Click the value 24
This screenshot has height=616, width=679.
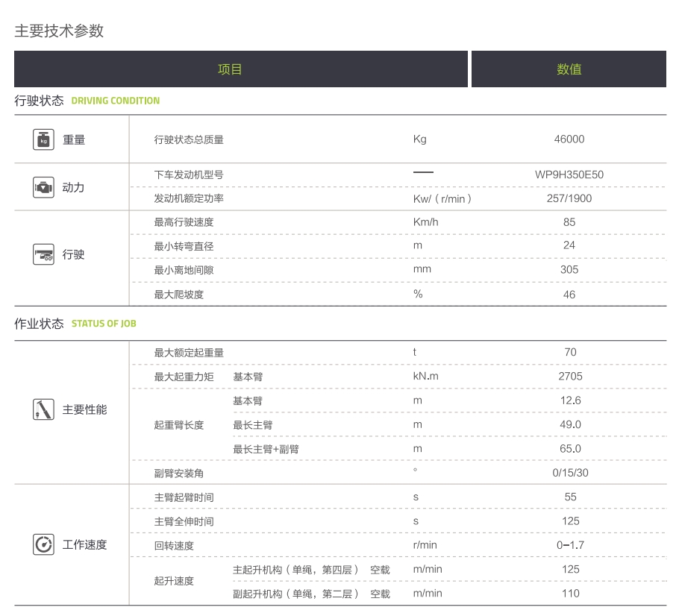coord(569,245)
